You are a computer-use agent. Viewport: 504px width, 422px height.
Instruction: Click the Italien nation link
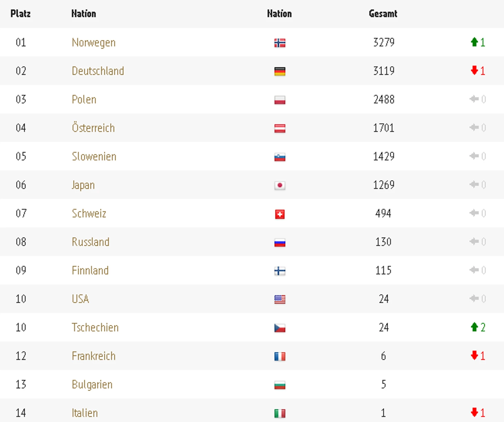tap(85, 413)
